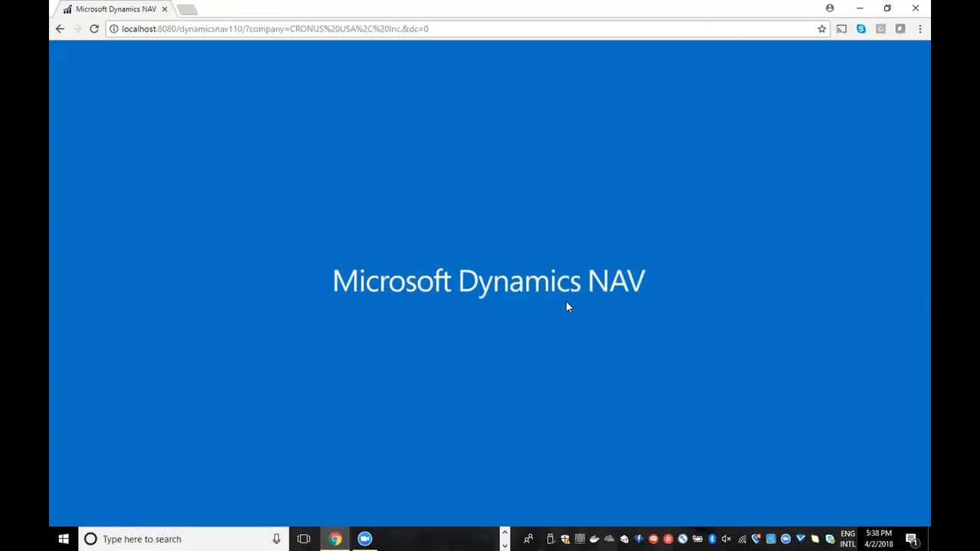
Task: Open the People icon on taskbar
Action: click(528, 539)
